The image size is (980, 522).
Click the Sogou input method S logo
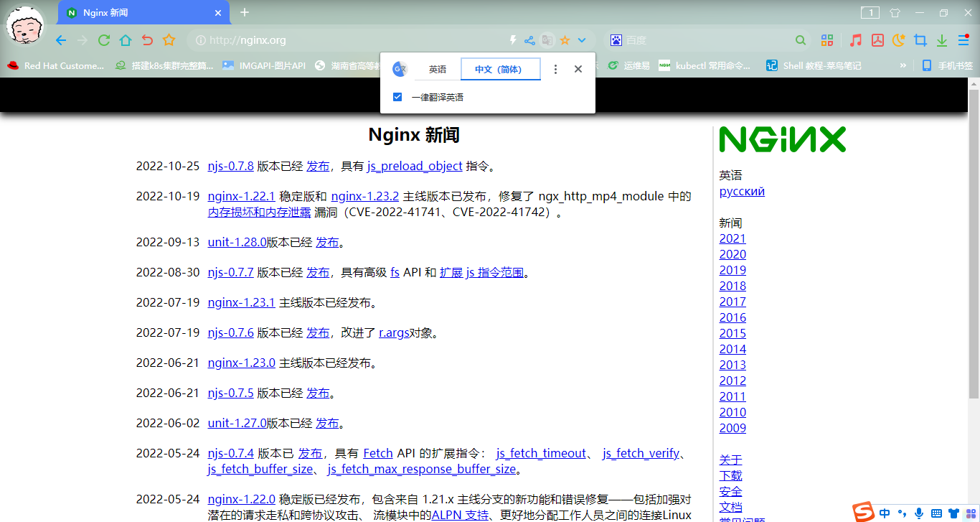(x=864, y=512)
